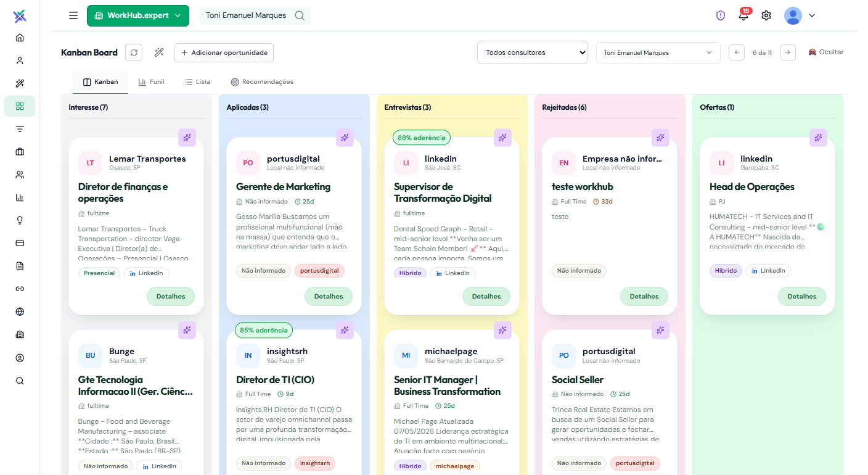868x475 pixels.
Task: Switch to the Recomendações tab
Action: coord(262,81)
